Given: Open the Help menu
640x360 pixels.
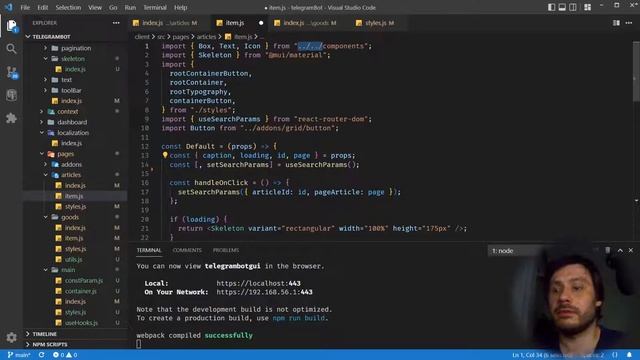Looking at the screenshot, I should coord(180,7).
